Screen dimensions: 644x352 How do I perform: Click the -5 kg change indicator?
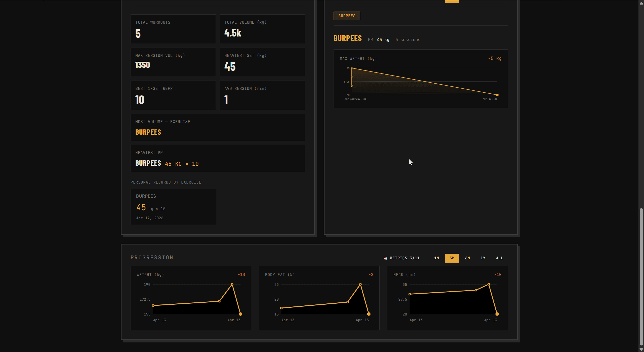[x=495, y=58]
